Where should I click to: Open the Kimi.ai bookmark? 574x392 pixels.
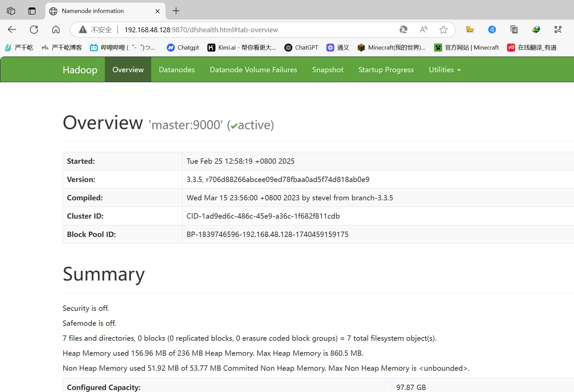pyautogui.click(x=242, y=48)
